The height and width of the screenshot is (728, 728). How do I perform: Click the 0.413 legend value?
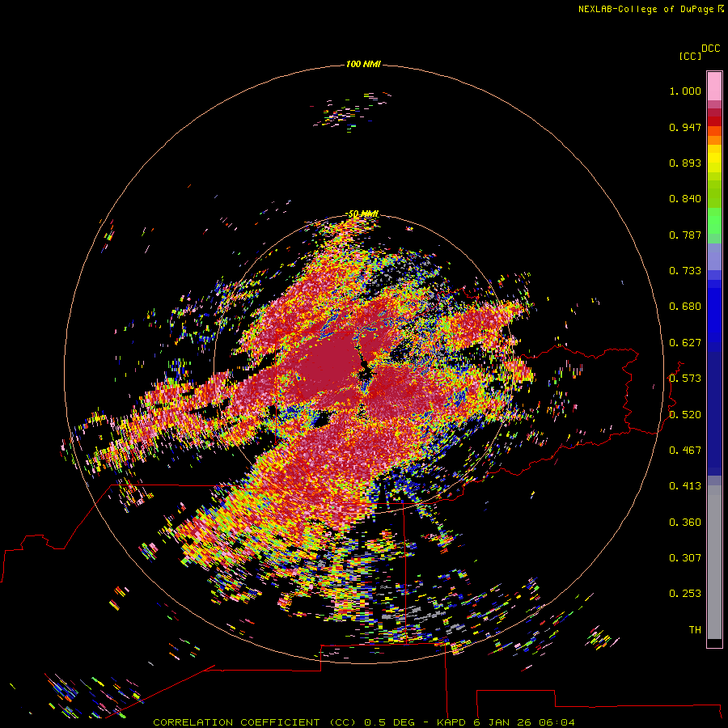[685, 486]
